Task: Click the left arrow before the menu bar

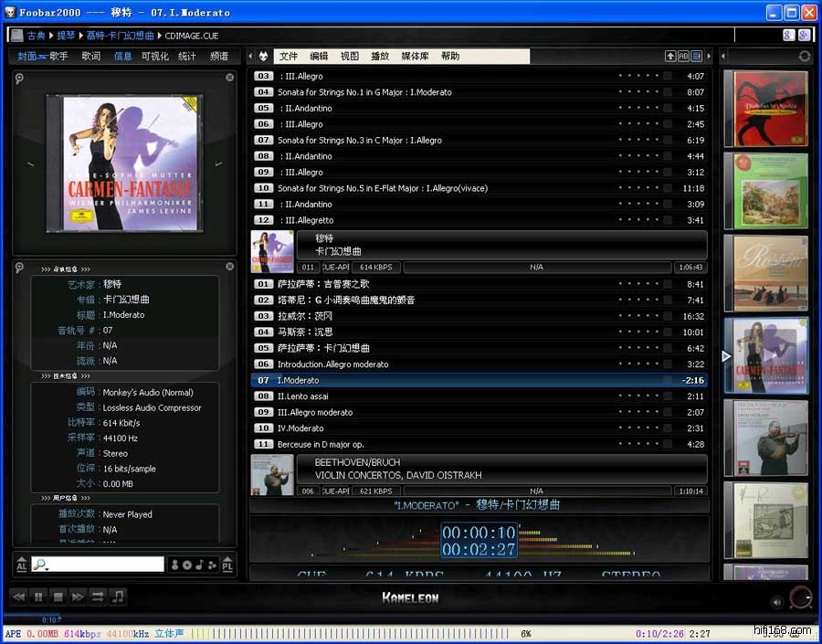Action: [x=251, y=57]
